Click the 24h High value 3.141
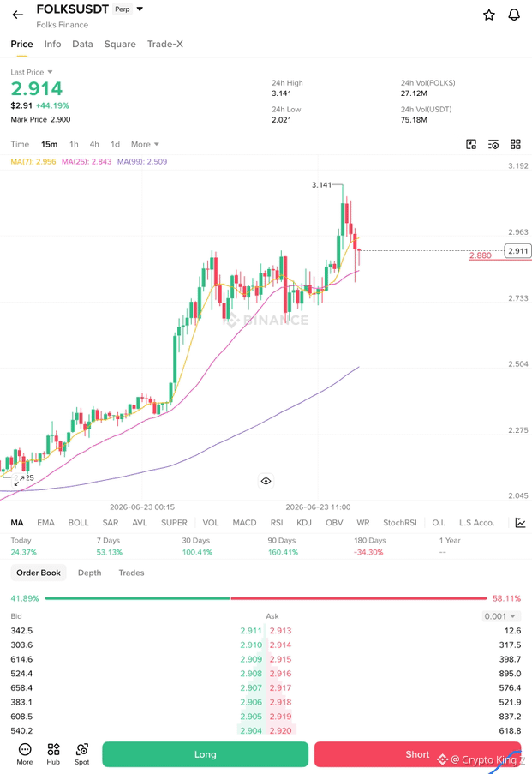The width and height of the screenshot is (532, 774). coord(281,93)
